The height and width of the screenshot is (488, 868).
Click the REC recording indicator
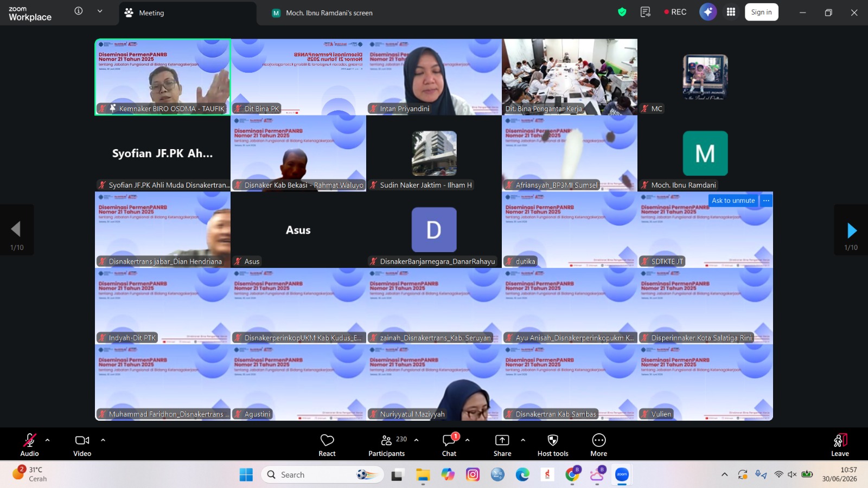(x=675, y=12)
